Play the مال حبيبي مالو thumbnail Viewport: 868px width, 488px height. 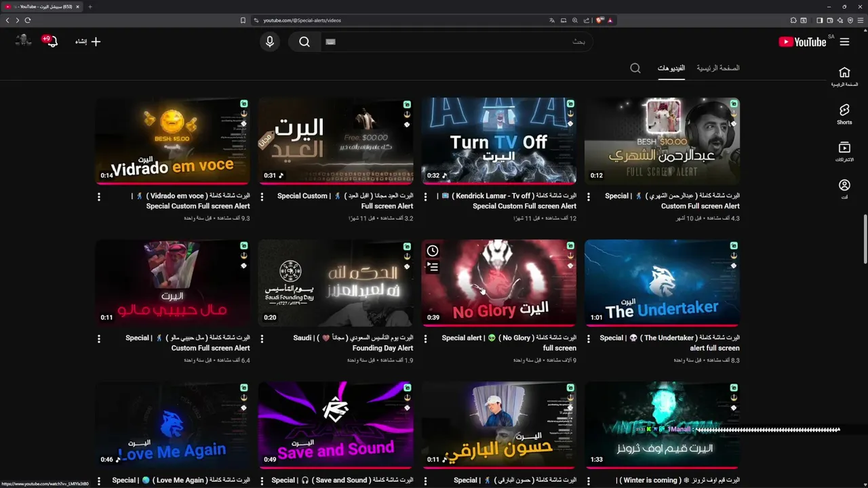point(172,283)
